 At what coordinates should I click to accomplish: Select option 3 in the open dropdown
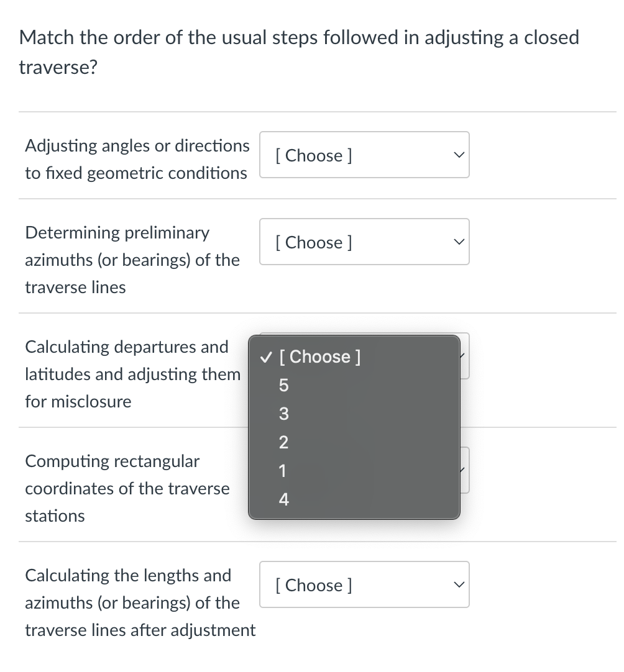pos(283,414)
